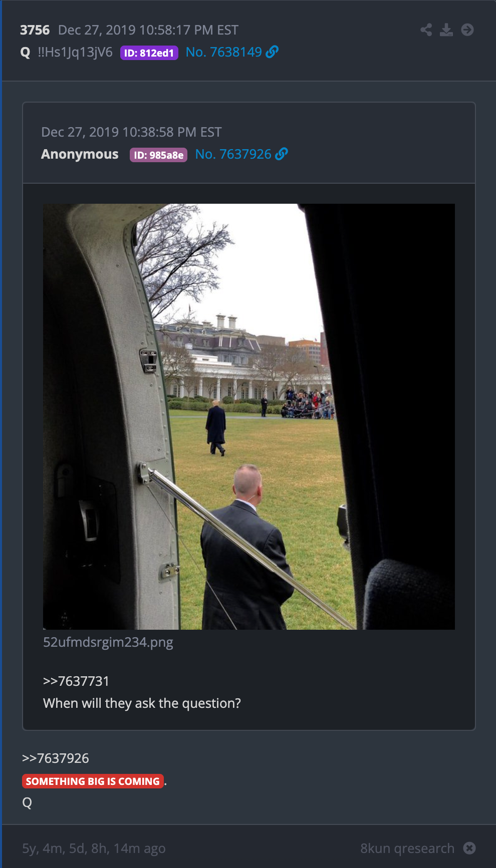Viewport: 496px width, 868px height.
Task: Click the purple ID: 812ed1 badge
Action: coord(149,53)
